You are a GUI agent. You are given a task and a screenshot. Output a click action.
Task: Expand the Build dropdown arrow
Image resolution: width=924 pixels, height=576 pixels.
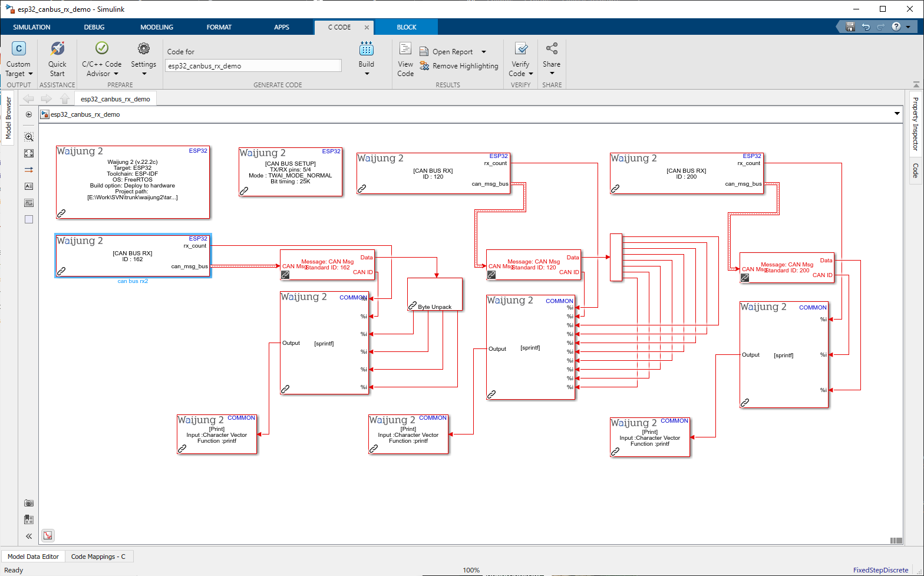pyautogui.click(x=367, y=74)
